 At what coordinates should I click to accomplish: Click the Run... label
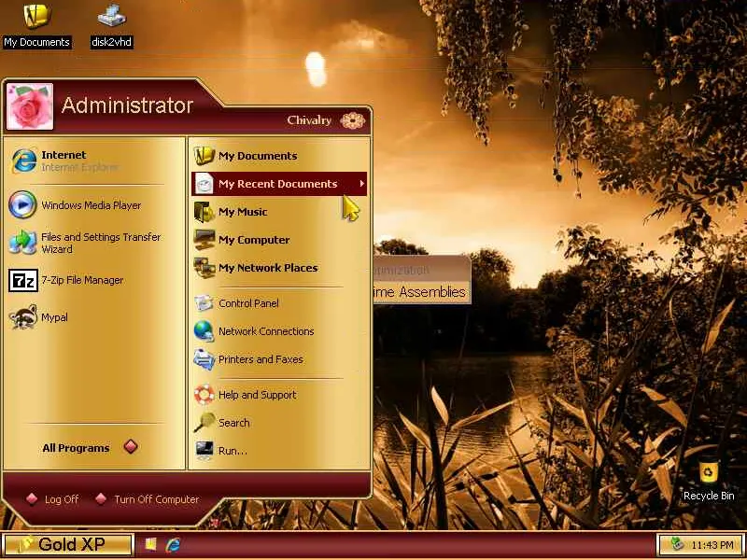pyautogui.click(x=233, y=451)
